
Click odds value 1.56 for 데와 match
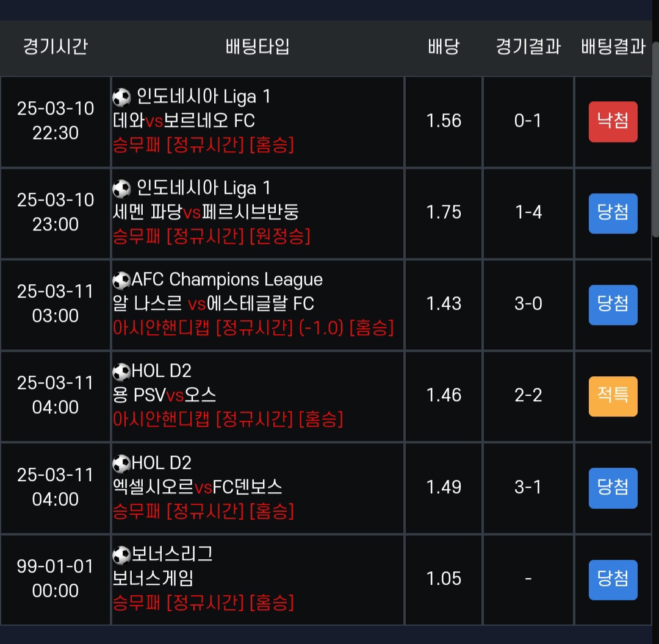click(444, 121)
